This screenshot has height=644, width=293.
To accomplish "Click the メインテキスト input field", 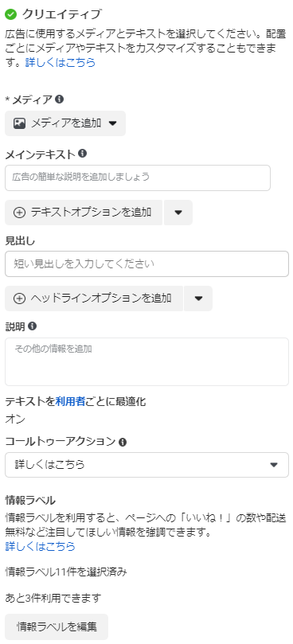I will point(138,178).
